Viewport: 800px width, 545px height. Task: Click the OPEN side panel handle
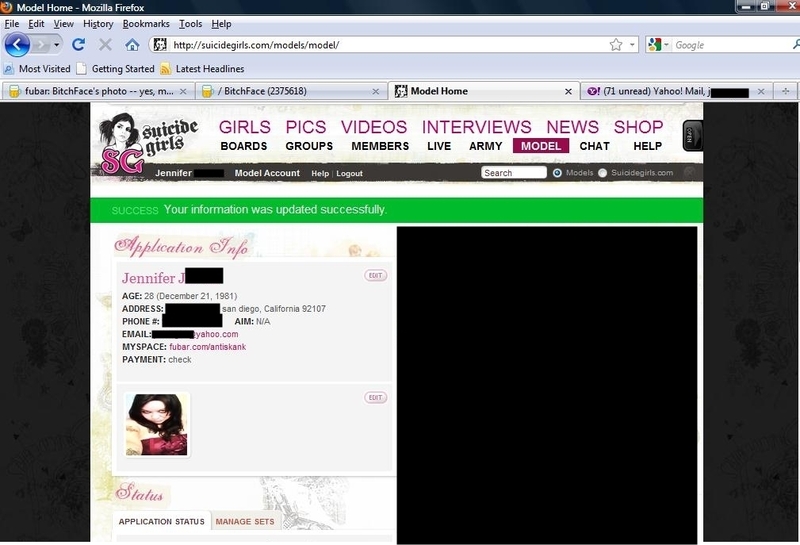(692, 136)
